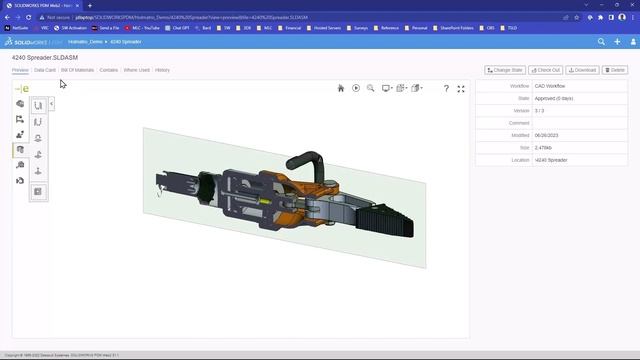Collapse the section flyout panel arrow
Viewport: 640px width, 360px height.
tap(51, 104)
